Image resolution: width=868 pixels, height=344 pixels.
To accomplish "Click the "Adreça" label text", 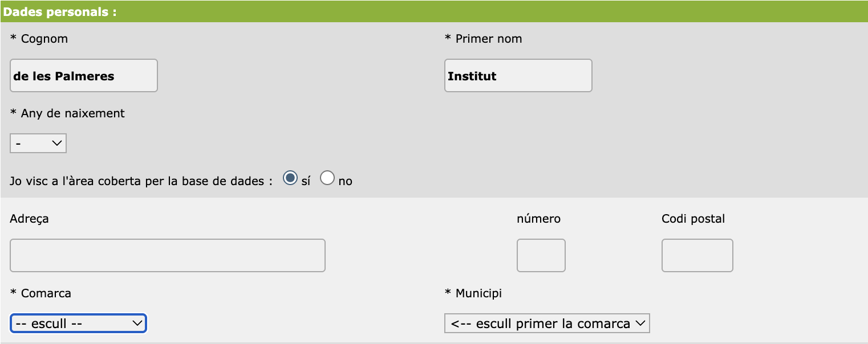I will pyautogui.click(x=29, y=219).
